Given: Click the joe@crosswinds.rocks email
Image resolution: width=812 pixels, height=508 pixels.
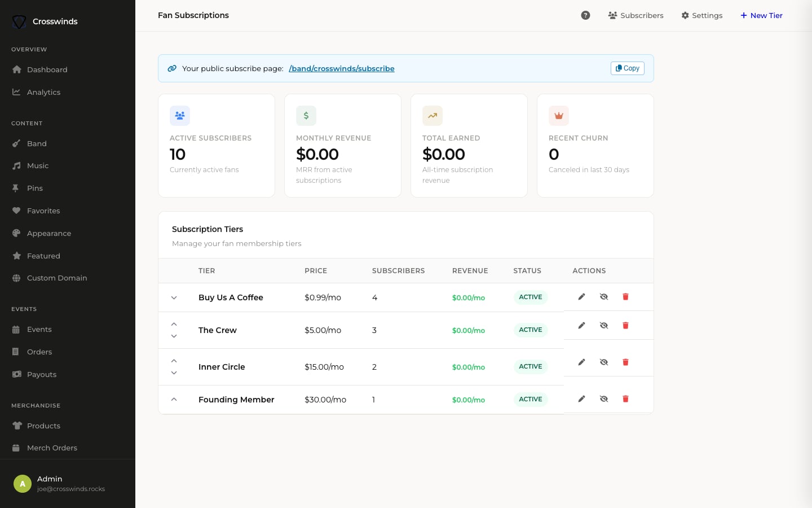Looking at the screenshot, I should 71,489.
